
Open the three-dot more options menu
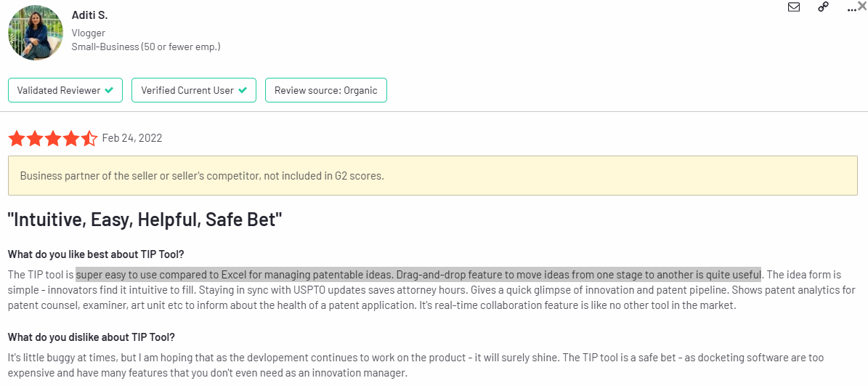point(851,9)
